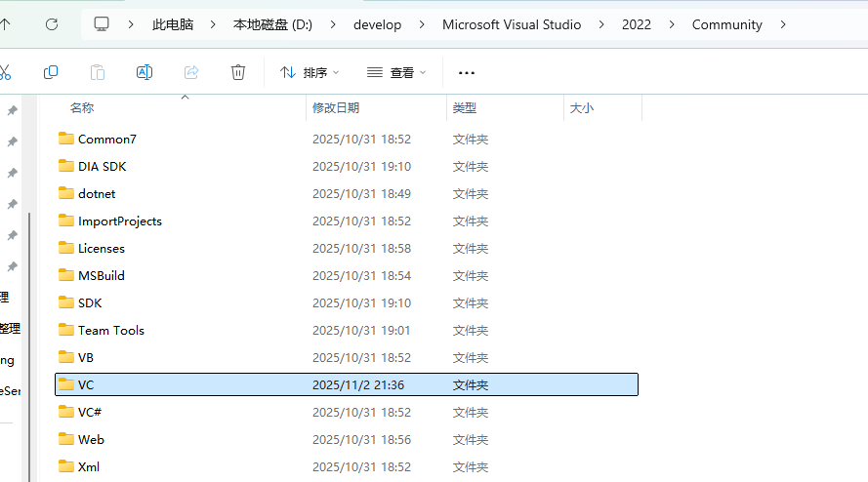Sort by the 大小 column header
This screenshot has width=868, height=482.
[582, 108]
